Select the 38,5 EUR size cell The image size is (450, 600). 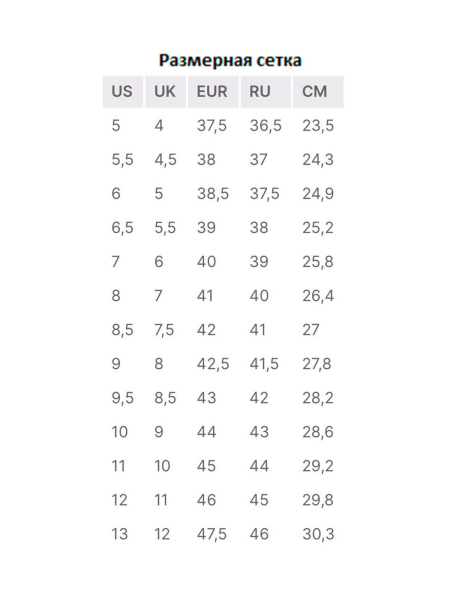coord(213,194)
